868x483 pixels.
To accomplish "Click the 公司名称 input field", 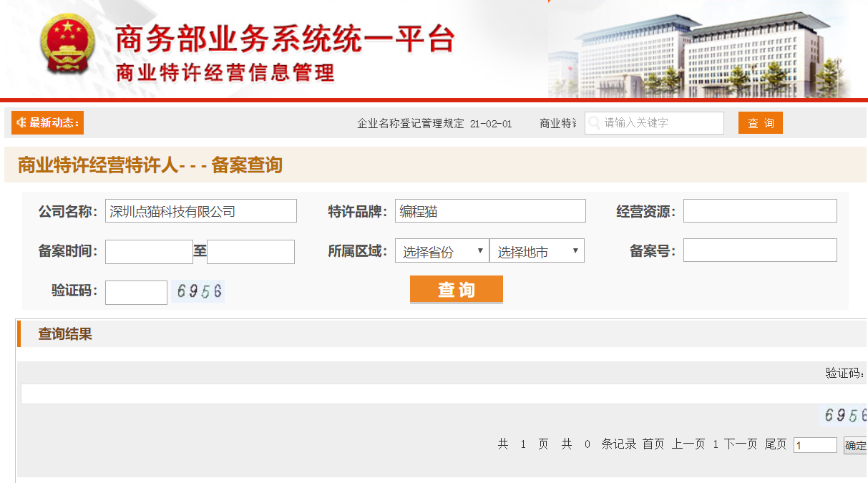I will (x=200, y=211).
